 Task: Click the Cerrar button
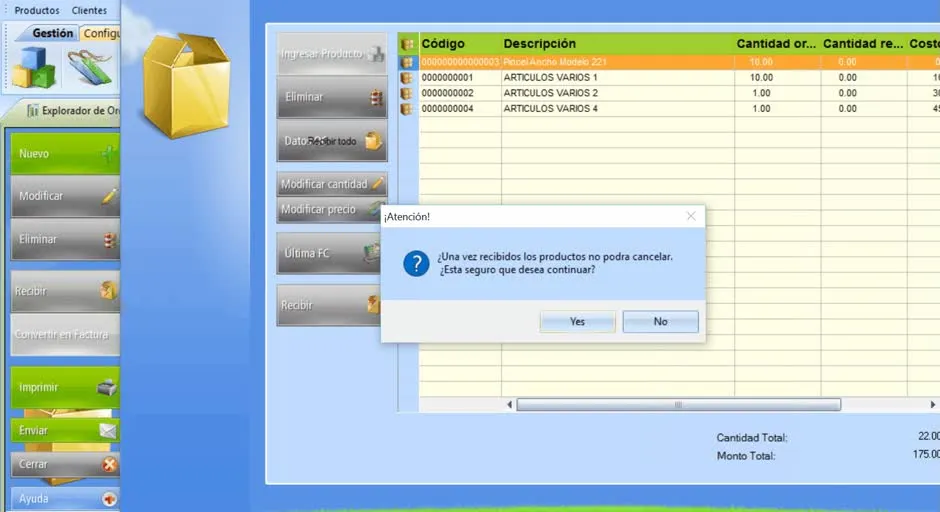click(x=65, y=464)
